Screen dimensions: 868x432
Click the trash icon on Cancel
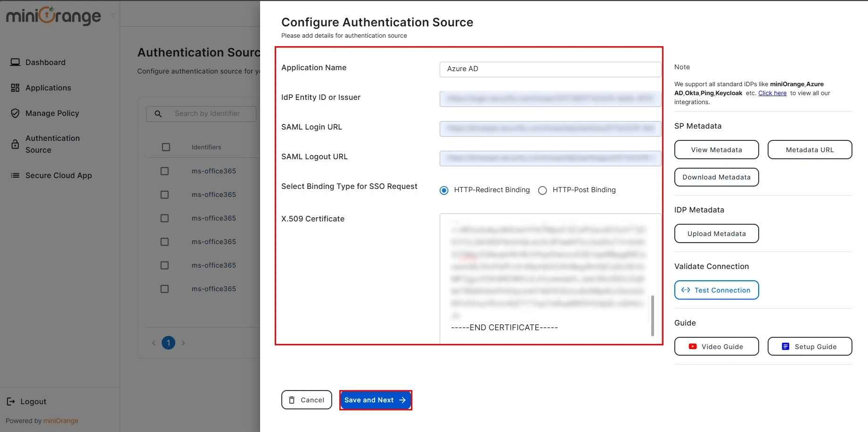[292, 400]
